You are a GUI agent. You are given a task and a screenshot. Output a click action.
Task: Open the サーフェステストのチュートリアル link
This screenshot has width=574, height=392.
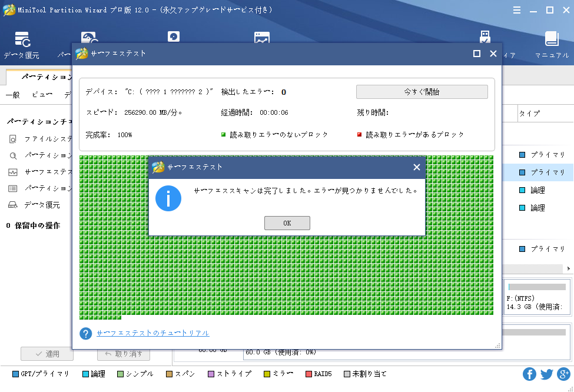pyautogui.click(x=152, y=333)
